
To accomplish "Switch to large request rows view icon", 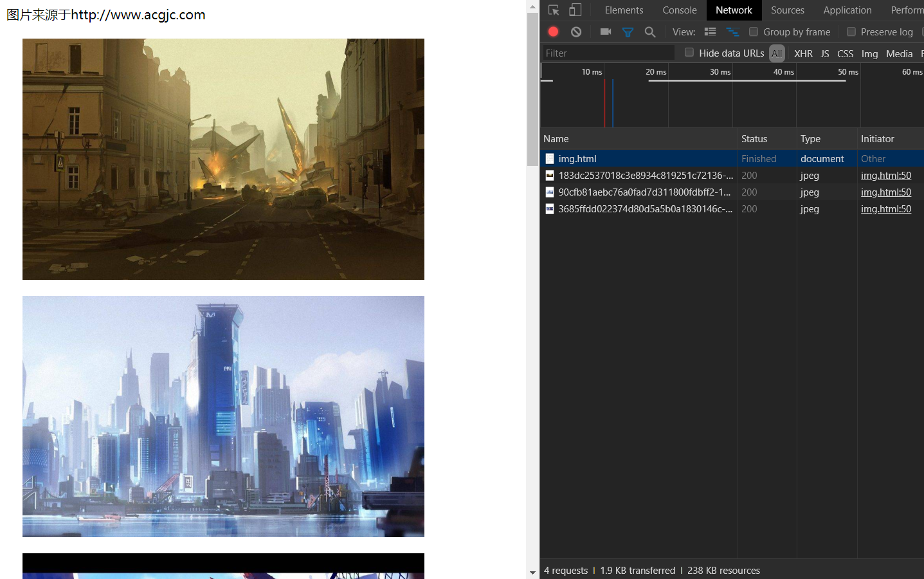I will tap(711, 32).
